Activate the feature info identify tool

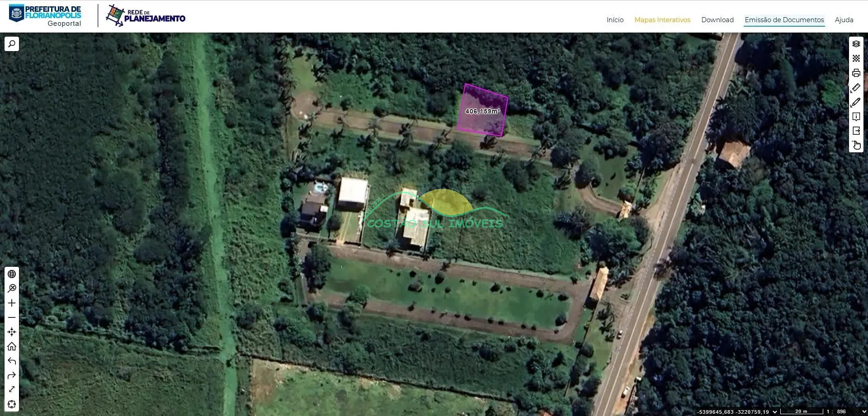coord(856,116)
